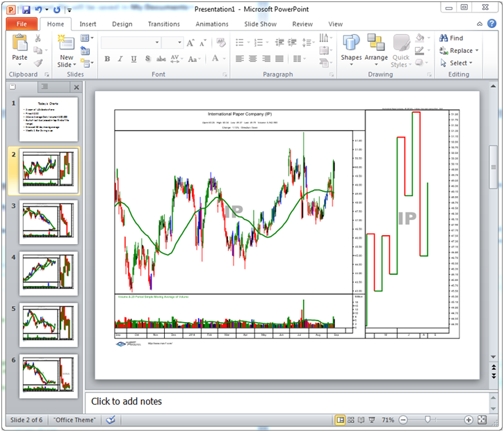Click the Undo icon

38,10
